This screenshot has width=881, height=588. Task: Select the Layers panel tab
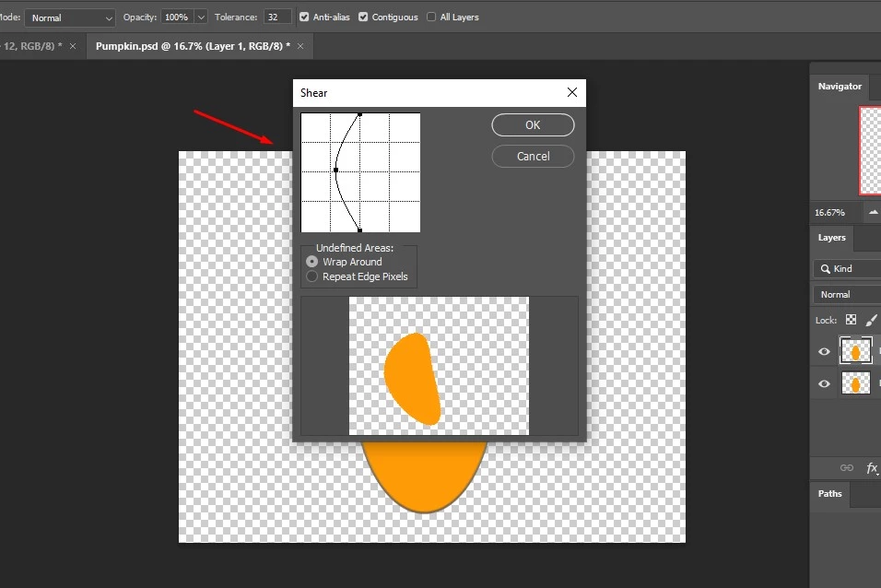point(831,237)
